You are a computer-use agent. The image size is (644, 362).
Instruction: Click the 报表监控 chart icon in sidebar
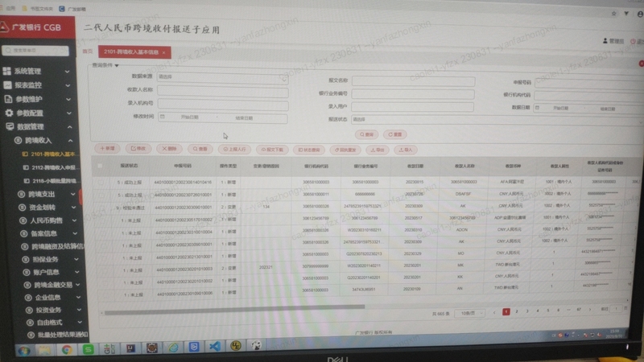pyautogui.click(x=7, y=85)
